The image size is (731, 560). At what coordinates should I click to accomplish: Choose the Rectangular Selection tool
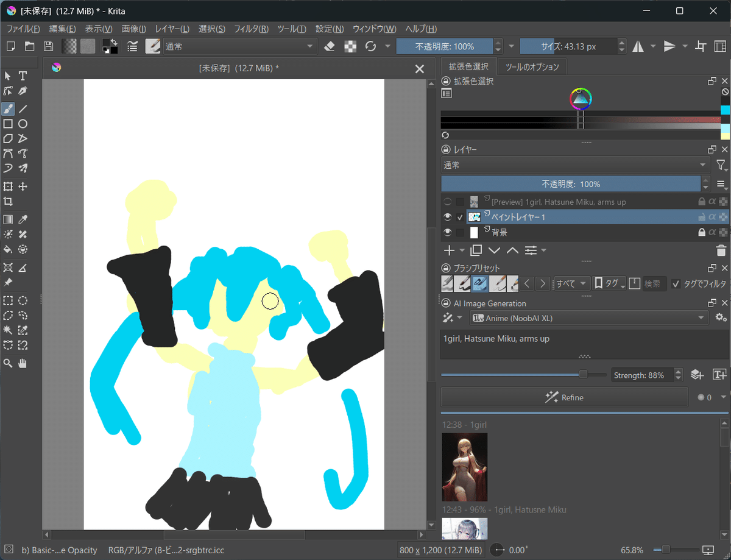coord(9,300)
